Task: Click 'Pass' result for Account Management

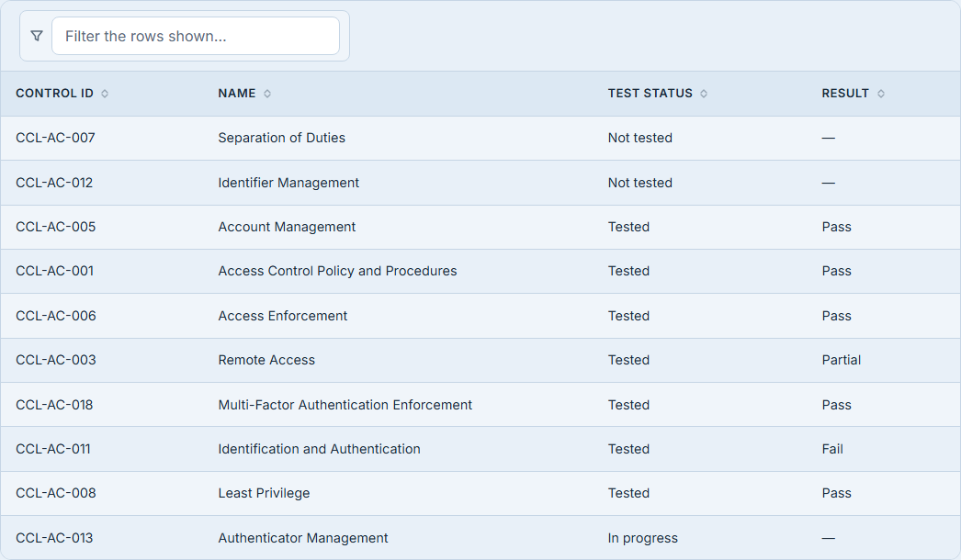Action: point(837,227)
